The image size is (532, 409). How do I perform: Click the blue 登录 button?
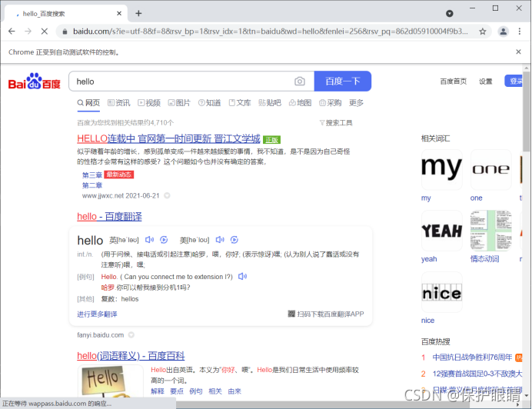pos(514,81)
